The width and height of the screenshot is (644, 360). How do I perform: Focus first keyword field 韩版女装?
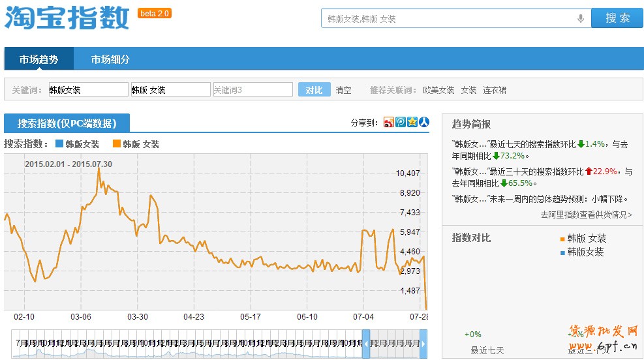tap(88, 89)
